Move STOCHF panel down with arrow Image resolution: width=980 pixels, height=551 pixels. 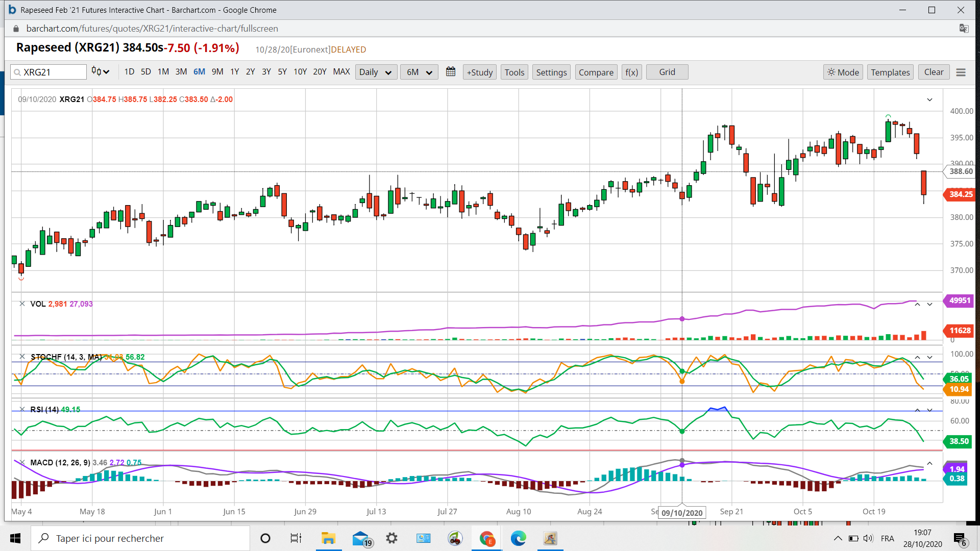click(929, 357)
